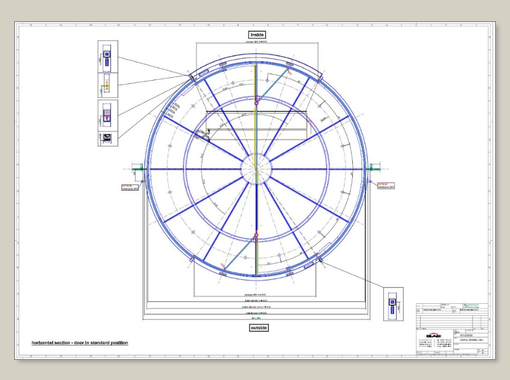The image size is (510, 380).
Task: Click the red-labeled callout box at right
Action: pyautogui.click(x=386, y=186)
